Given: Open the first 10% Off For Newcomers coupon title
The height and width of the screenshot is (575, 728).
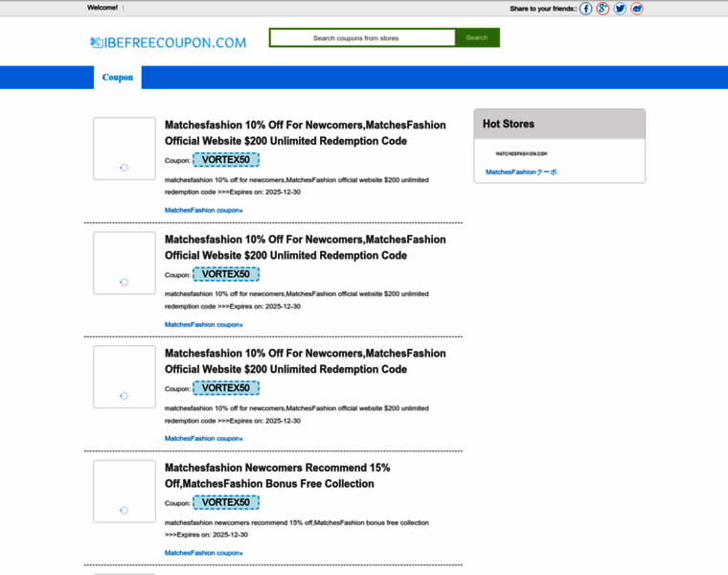Looking at the screenshot, I should click(305, 133).
